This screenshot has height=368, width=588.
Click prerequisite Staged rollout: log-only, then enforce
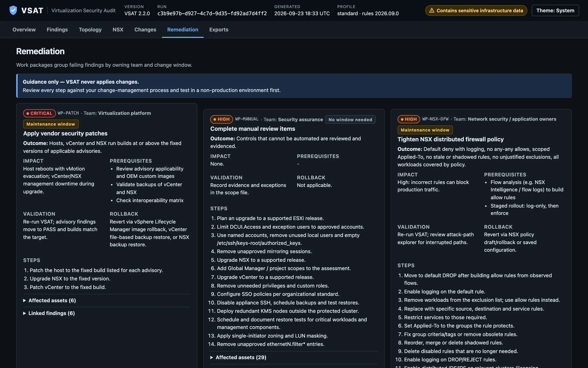coord(525,210)
